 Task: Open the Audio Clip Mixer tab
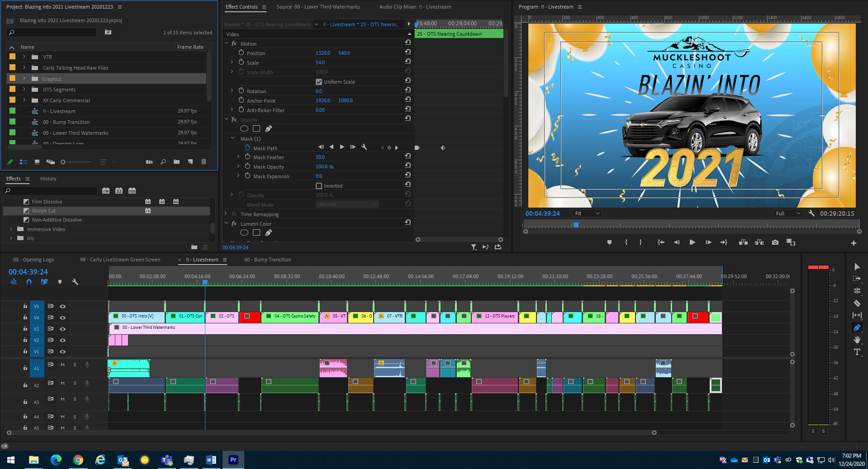coord(415,7)
